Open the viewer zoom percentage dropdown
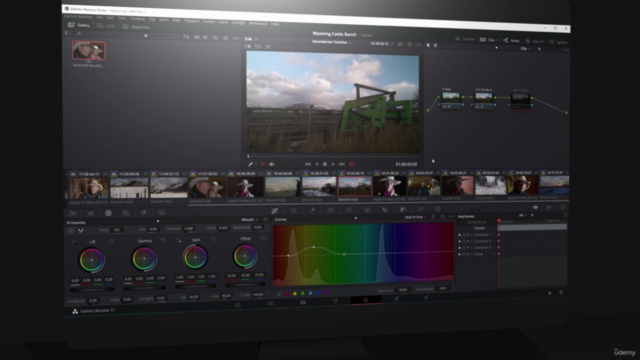Screen dimensions: 640x360 click(x=251, y=39)
